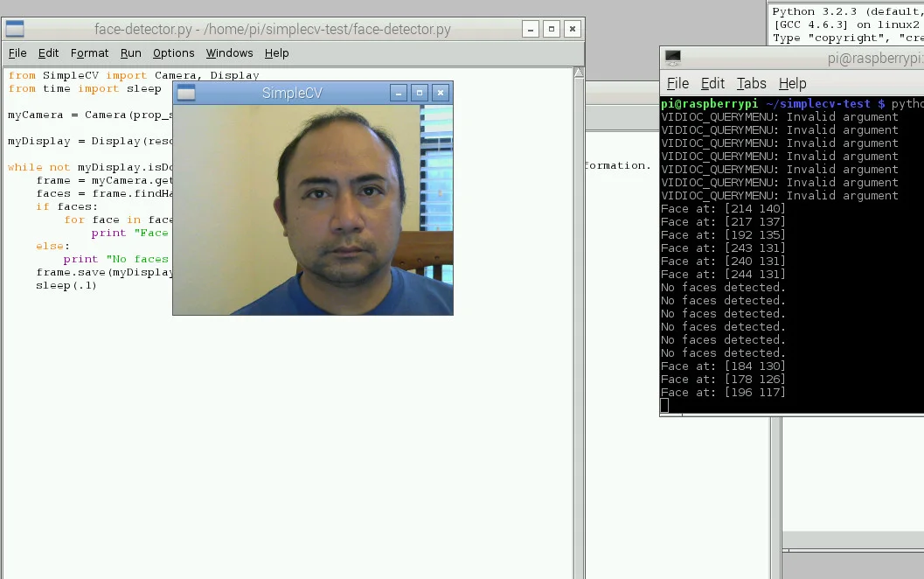Open the Tabs menu in the terminal
The image size is (924, 579).
coord(751,83)
